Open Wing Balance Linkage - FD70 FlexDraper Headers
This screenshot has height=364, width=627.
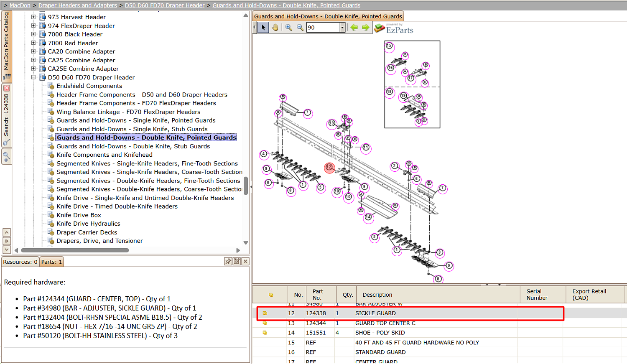(128, 112)
